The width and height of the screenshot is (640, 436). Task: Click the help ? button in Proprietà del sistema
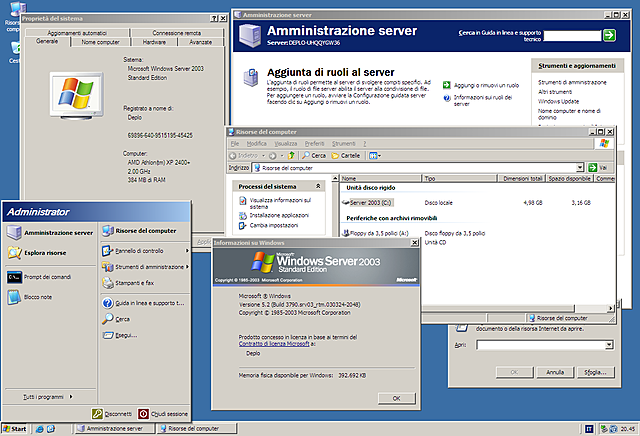(x=214, y=18)
